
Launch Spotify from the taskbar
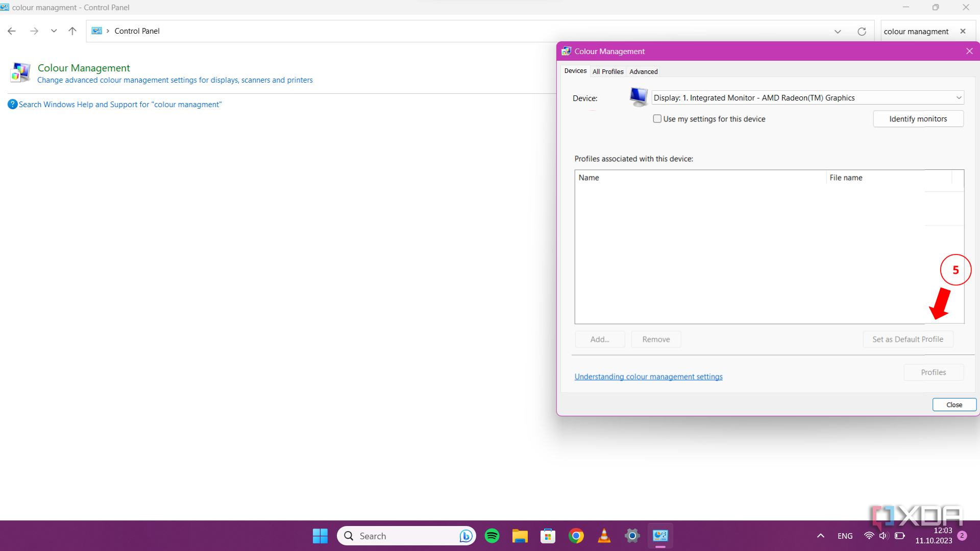click(x=492, y=536)
